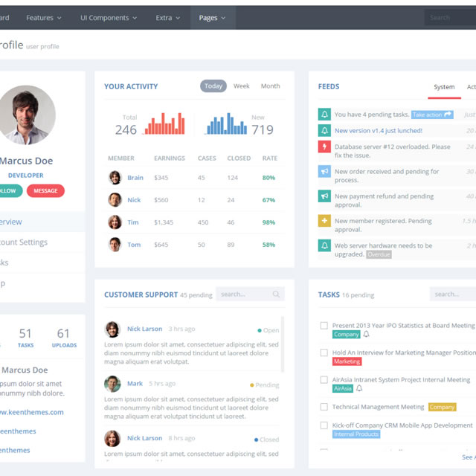Click the red Message button
Image resolution: width=476 pixels, height=476 pixels.
point(45,190)
